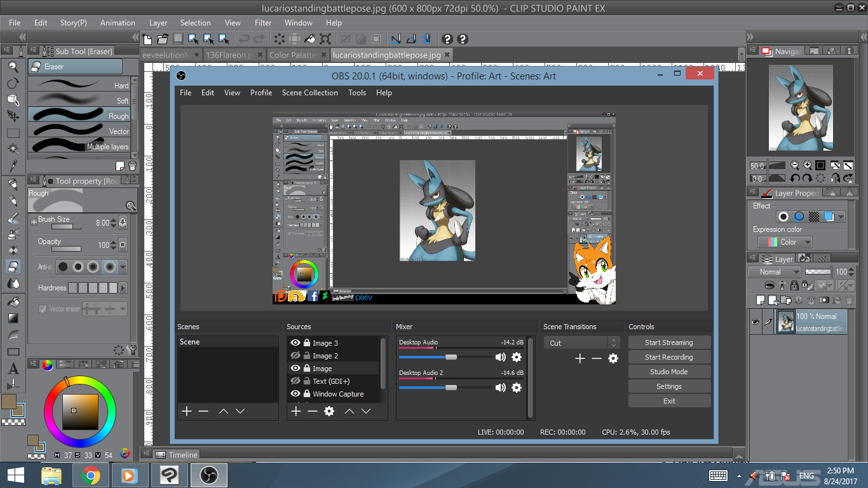
Task: Adjust the Desktop Audio volume slider
Action: point(451,357)
